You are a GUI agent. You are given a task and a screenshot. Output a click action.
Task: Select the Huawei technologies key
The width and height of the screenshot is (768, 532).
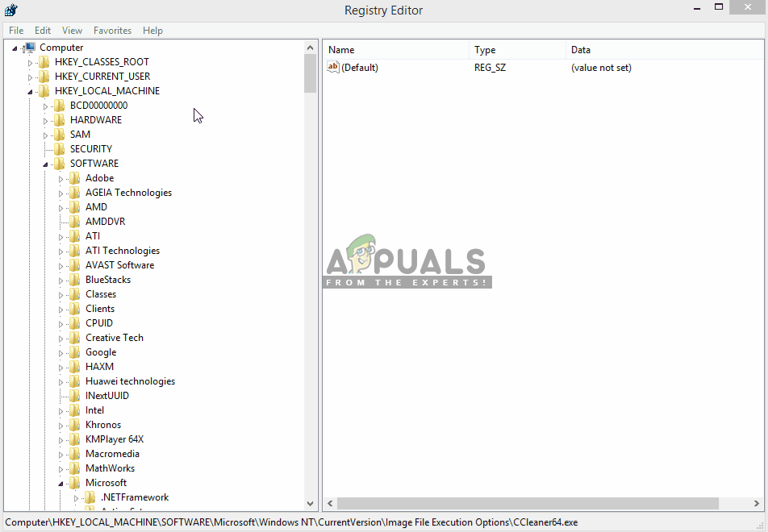click(x=130, y=381)
